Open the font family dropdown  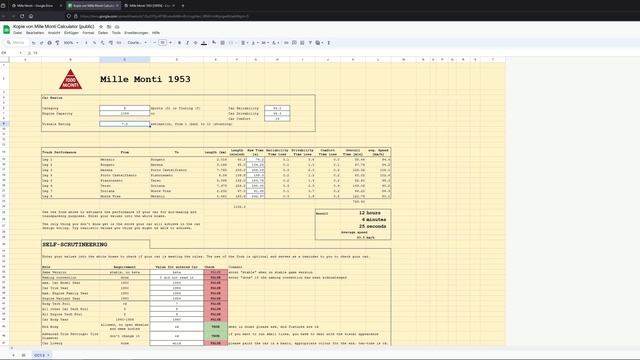[137, 42]
